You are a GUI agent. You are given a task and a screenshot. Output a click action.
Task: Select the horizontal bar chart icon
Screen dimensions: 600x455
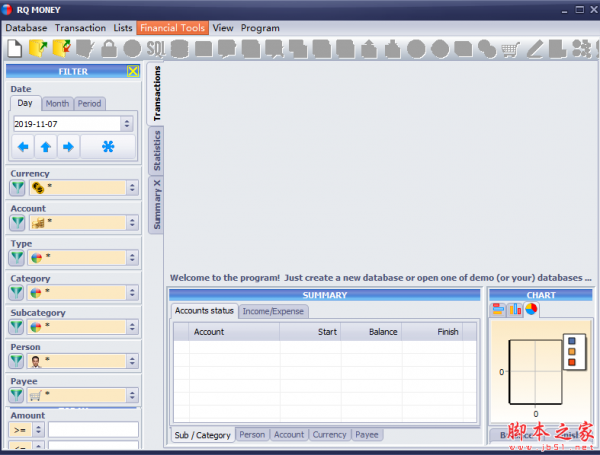click(498, 309)
